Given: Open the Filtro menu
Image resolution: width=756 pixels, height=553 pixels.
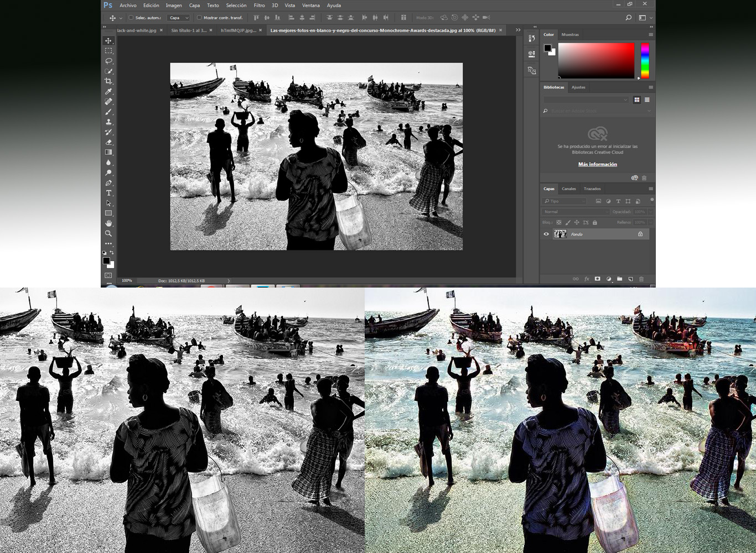Looking at the screenshot, I should [258, 5].
